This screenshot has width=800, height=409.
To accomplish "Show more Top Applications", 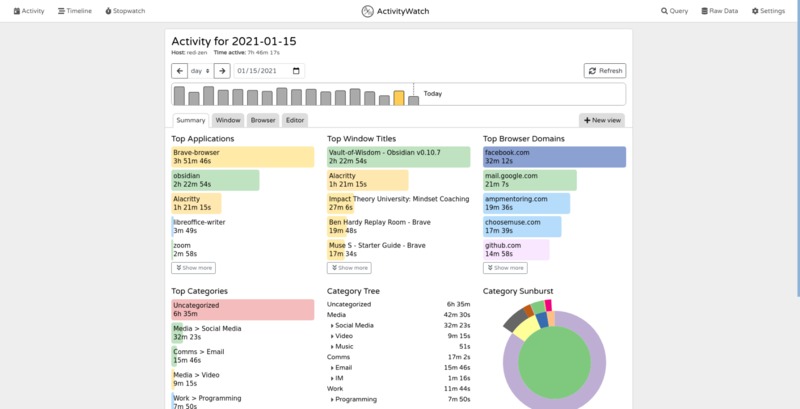I will tap(193, 268).
